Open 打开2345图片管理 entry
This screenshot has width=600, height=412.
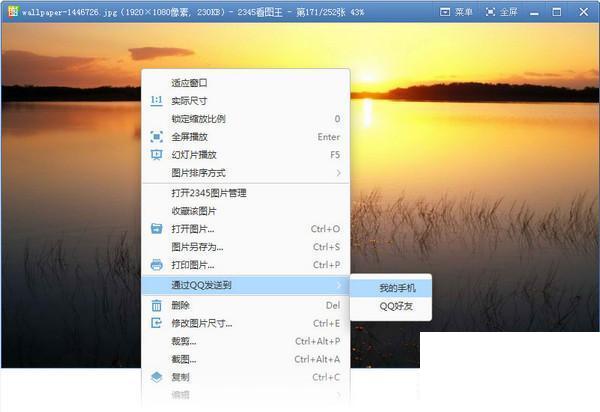coord(245,193)
